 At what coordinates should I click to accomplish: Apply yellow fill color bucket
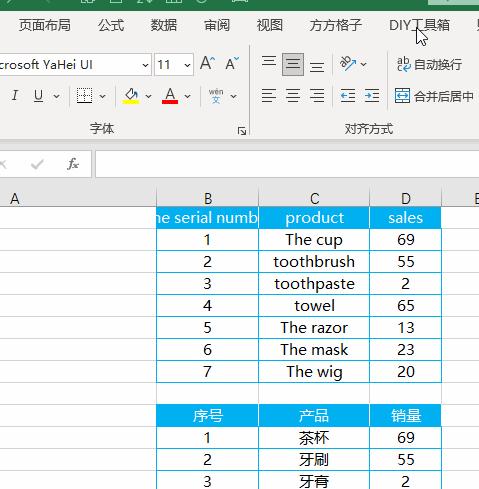[131, 96]
